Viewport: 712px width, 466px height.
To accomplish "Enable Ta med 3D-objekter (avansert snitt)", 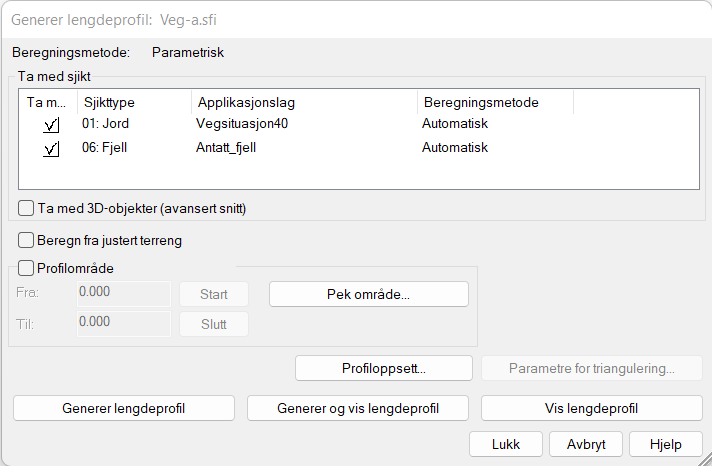I will click(x=26, y=208).
